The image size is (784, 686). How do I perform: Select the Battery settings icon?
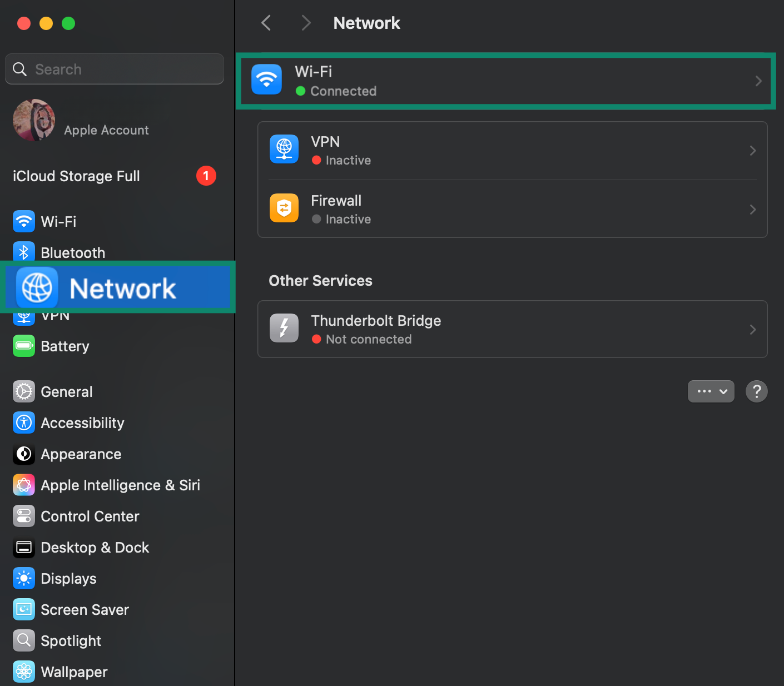click(x=23, y=346)
